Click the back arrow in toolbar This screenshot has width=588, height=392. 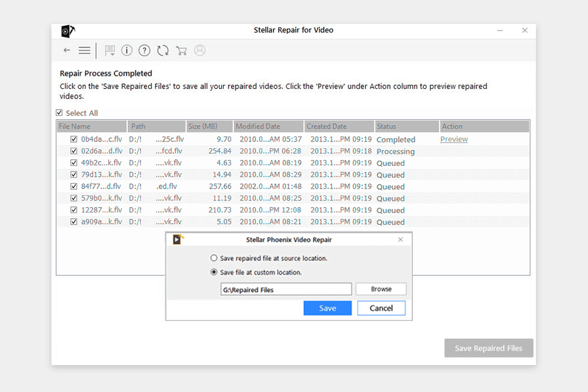67,50
